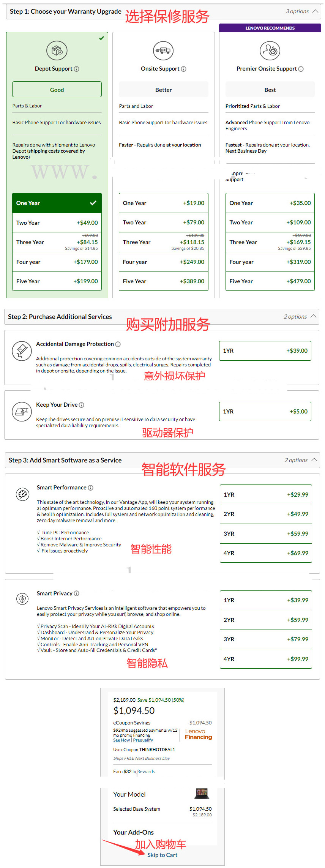Add Smart Privacy 1YR +$39.99
The width and height of the screenshot is (325, 868).
266,600
